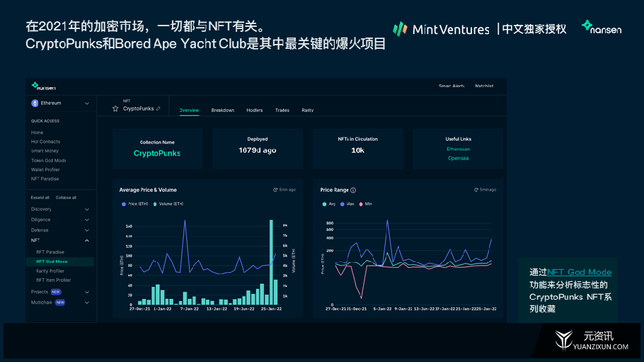Open Watchlist in the top bar

484,86
